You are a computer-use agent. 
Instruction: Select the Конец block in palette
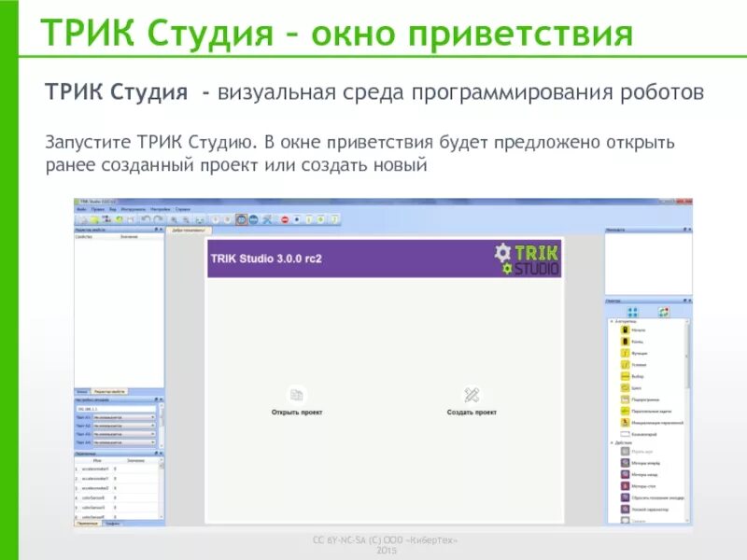click(x=632, y=342)
